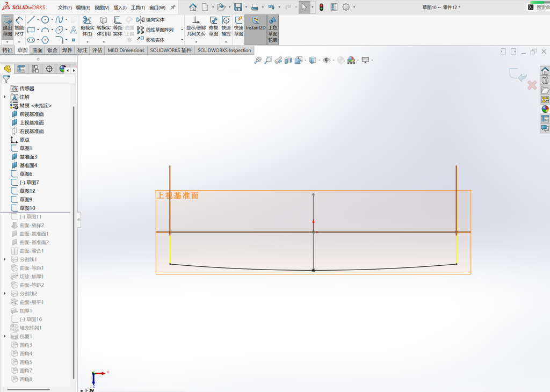Viewport: 550px width, 392px height.
Task: Click Zoom to Area magnifier icon
Action: [x=268, y=60]
